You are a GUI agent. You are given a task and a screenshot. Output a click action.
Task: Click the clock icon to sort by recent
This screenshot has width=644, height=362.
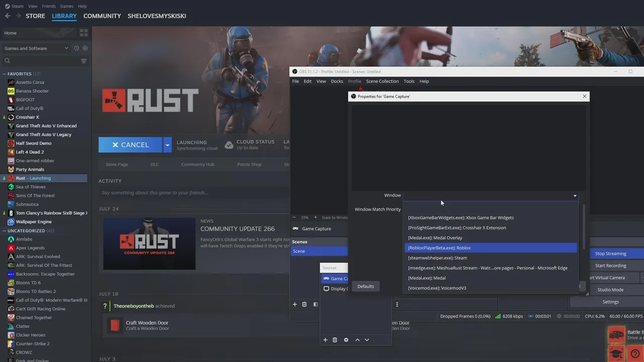pos(76,48)
